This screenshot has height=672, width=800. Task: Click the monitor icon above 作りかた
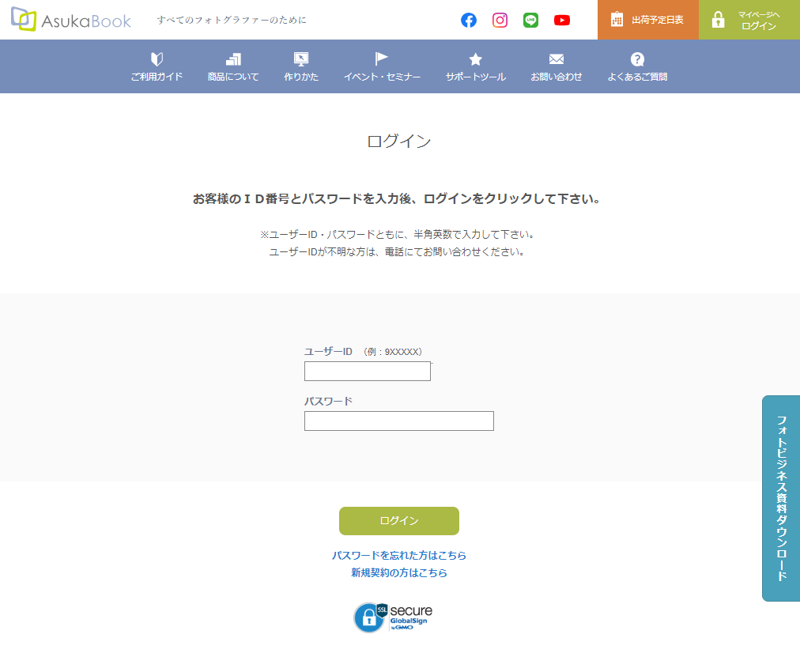coord(301,59)
